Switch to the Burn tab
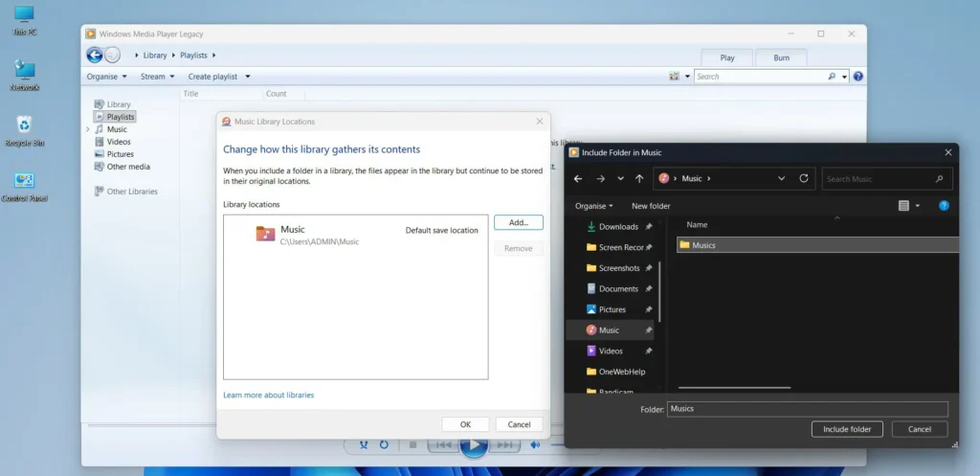Screen dimensions: 980x476 (x=781, y=57)
